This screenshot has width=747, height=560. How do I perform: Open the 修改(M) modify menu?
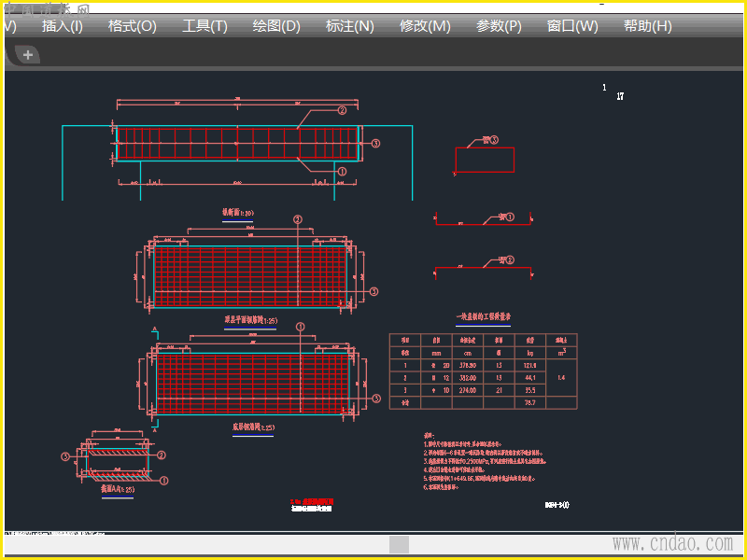(425, 26)
